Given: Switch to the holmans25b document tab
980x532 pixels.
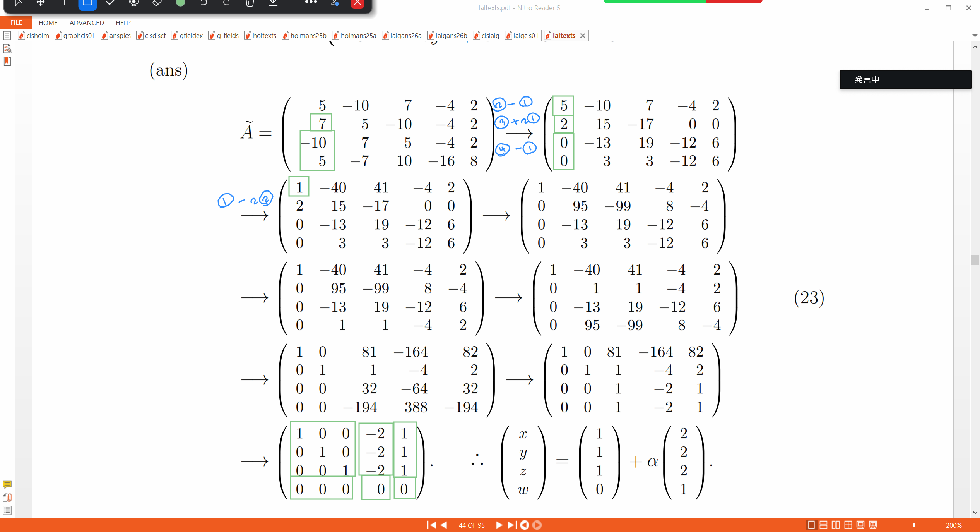Looking at the screenshot, I should pos(304,36).
